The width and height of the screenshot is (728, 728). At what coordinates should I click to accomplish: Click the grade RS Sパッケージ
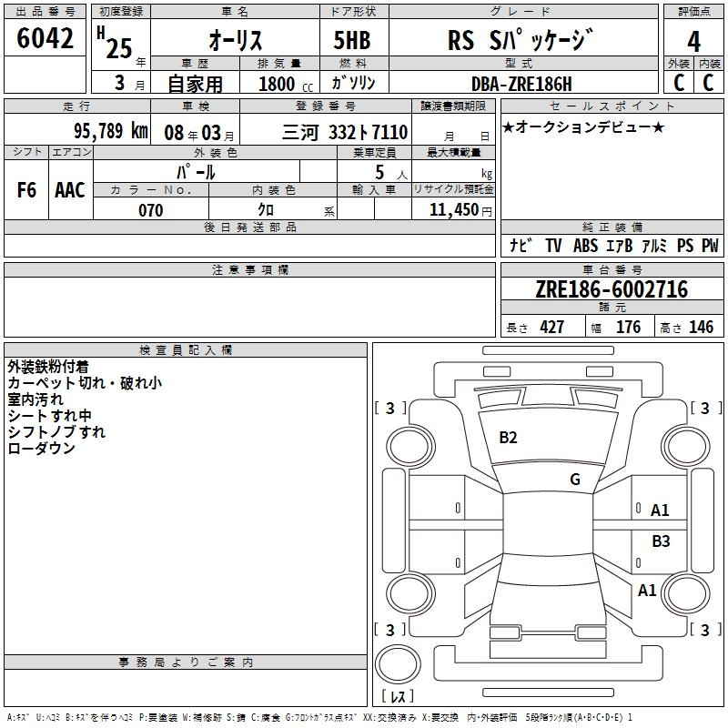(521, 39)
